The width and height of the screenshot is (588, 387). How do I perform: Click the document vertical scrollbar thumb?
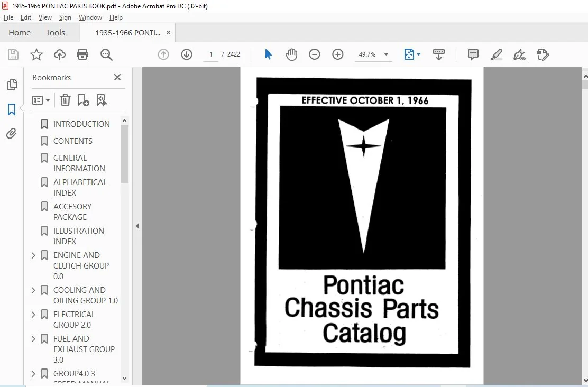(x=585, y=85)
